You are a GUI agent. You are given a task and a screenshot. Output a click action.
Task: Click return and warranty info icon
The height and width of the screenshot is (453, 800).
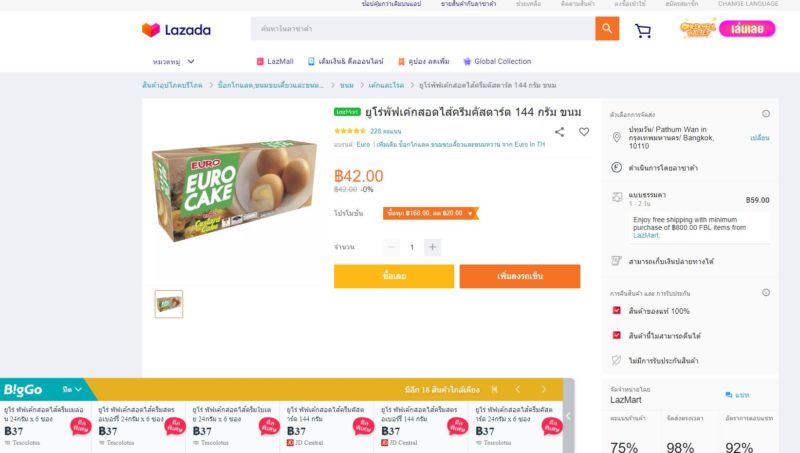[x=766, y=293]
